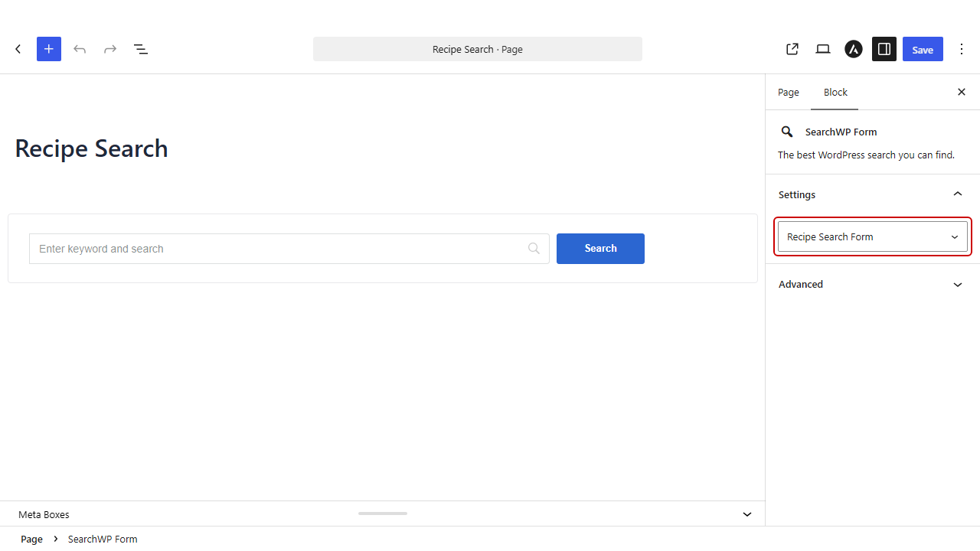The image size is (980, 551).
Task: Open page preview in new tab
Action: tap(792, 49)
